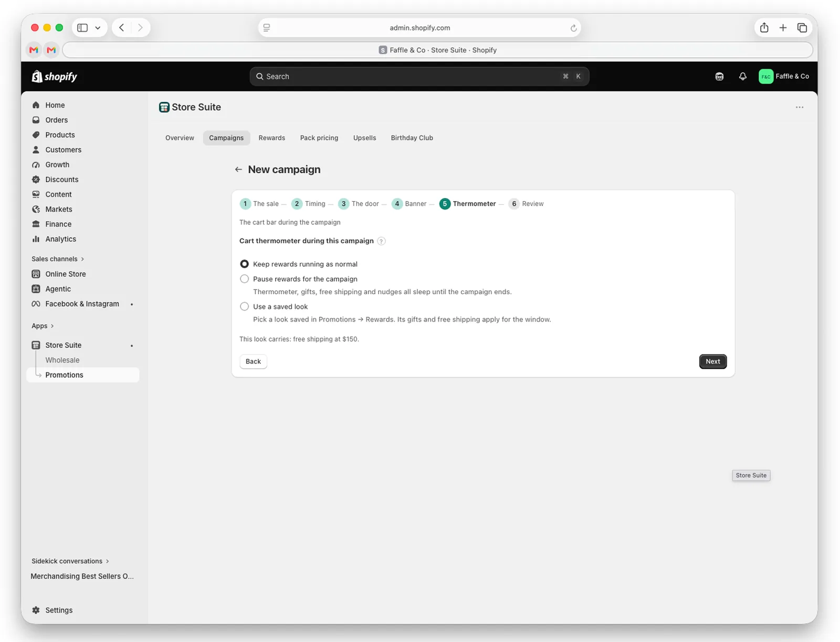Click the Back button
The height and width of the screenshot is (642, 840).
click(x=253, y=361)
